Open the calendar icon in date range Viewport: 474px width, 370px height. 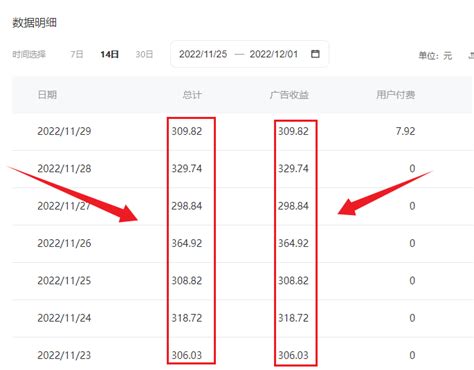pos(315,54)
